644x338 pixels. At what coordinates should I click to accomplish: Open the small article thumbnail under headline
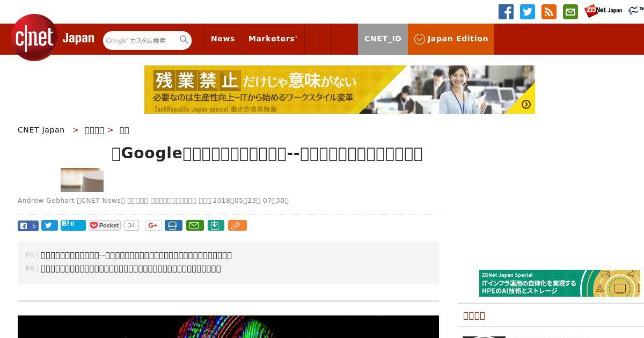coord(82,180)
